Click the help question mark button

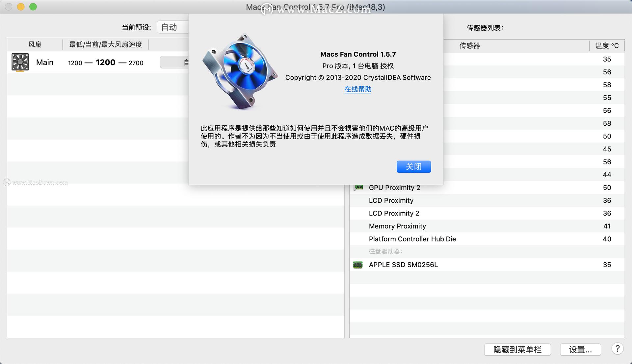coord(618,349)
